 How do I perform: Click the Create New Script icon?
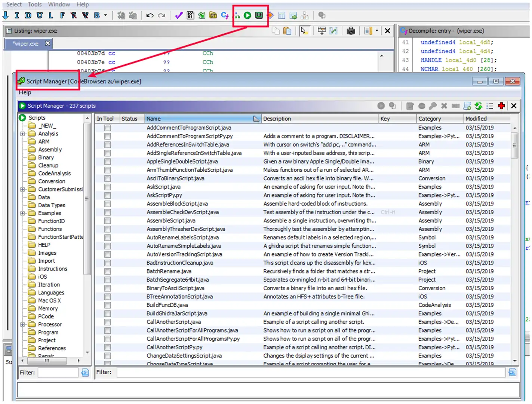coord(467,106)
